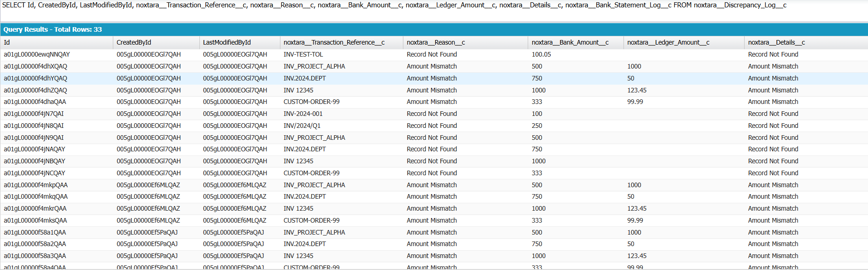Viewport: 868px width, 270px height.
Task: Select record Id a01gL00000f4dhZQAQ
Action: (35, 90)
